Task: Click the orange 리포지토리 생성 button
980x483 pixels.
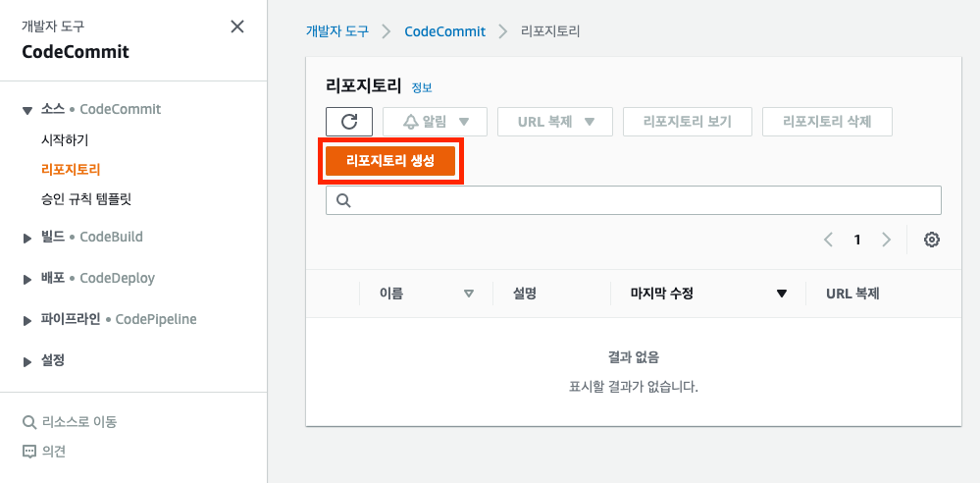Action: (x=390, y=161)
